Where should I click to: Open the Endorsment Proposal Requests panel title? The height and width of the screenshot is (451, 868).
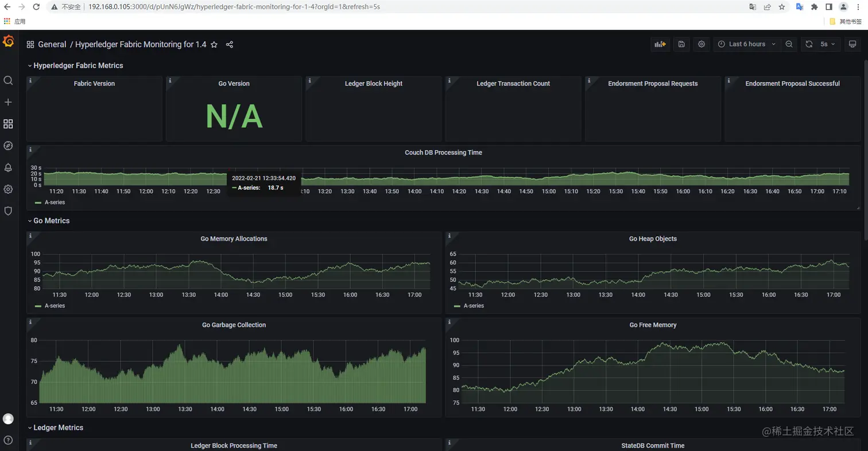[x=653, y=84]
